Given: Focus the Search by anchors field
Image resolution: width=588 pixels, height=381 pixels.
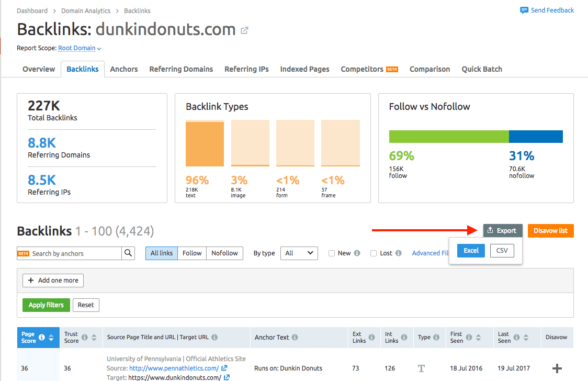Looking at the screenshot, I should 76,253.
